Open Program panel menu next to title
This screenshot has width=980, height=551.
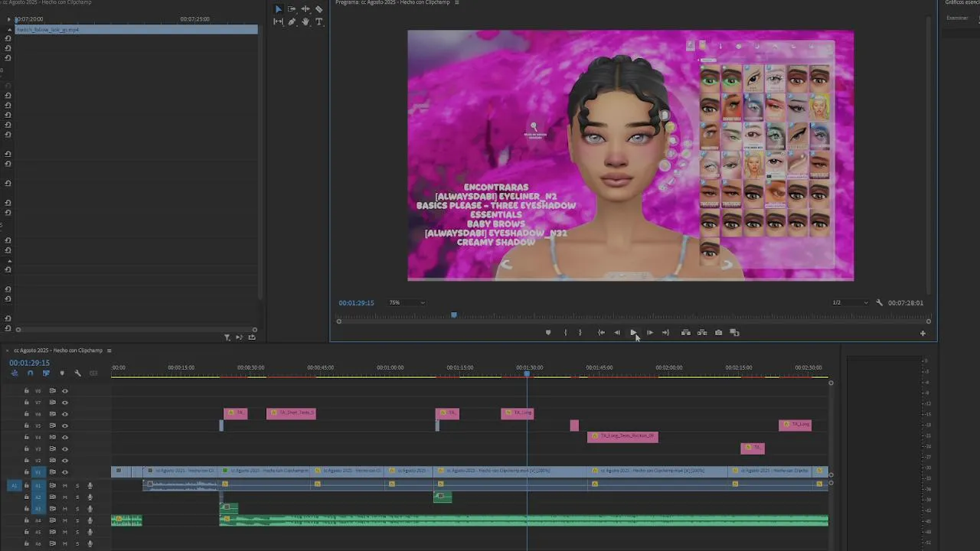point(457,2)
